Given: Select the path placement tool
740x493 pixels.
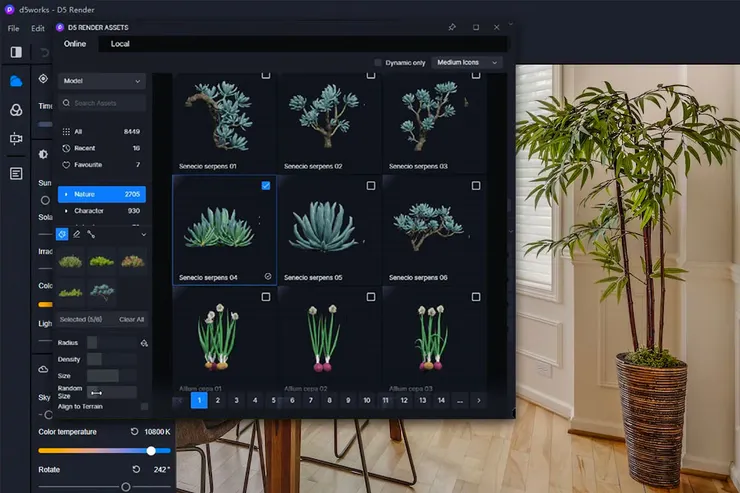Looking at the screenshot, I should [x=90, y=234].
